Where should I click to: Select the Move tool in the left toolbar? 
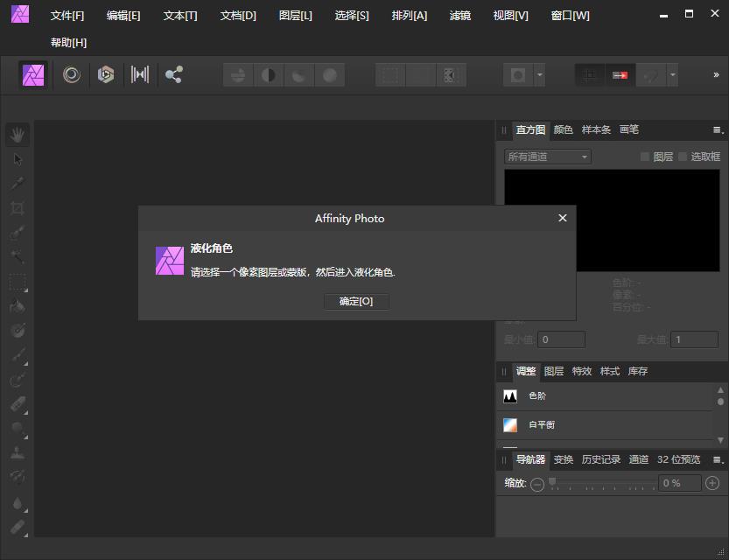click(18, 158)
